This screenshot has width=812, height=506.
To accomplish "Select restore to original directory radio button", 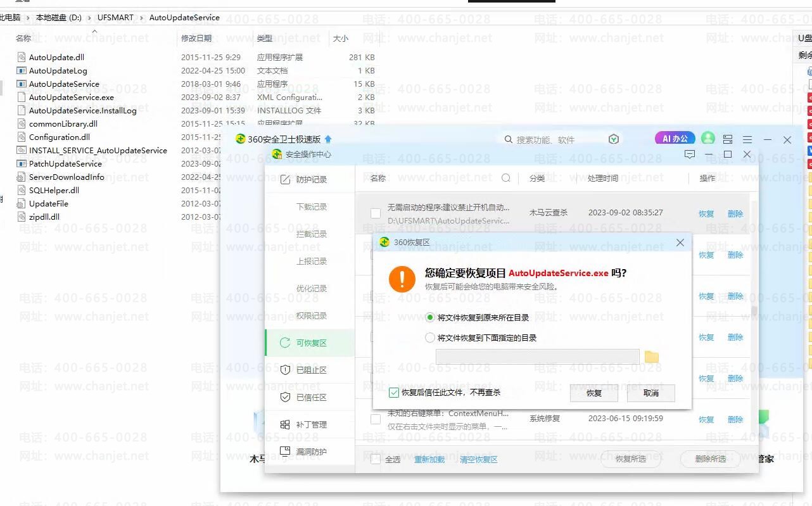I will (x=431, y=317).
